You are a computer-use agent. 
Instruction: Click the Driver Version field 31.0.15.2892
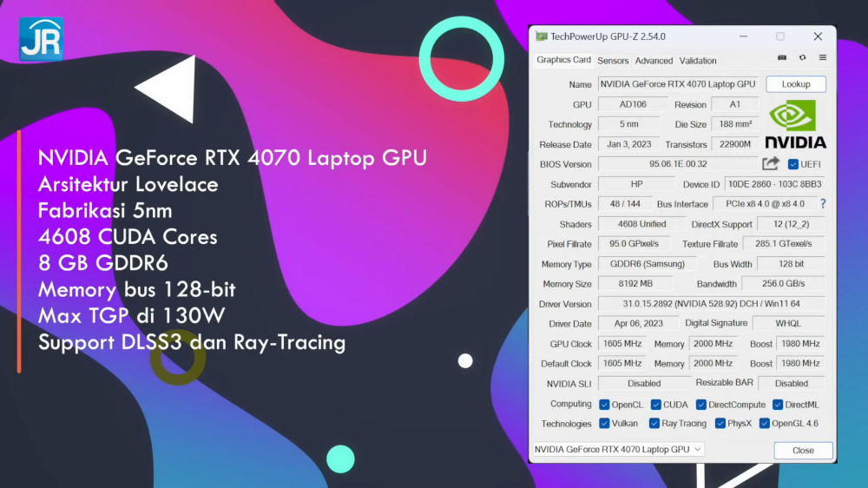[712, 304]
